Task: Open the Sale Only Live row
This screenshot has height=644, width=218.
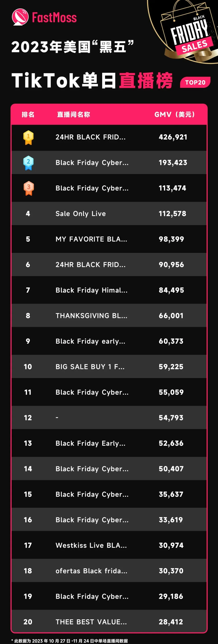Action: click(109, 214)
